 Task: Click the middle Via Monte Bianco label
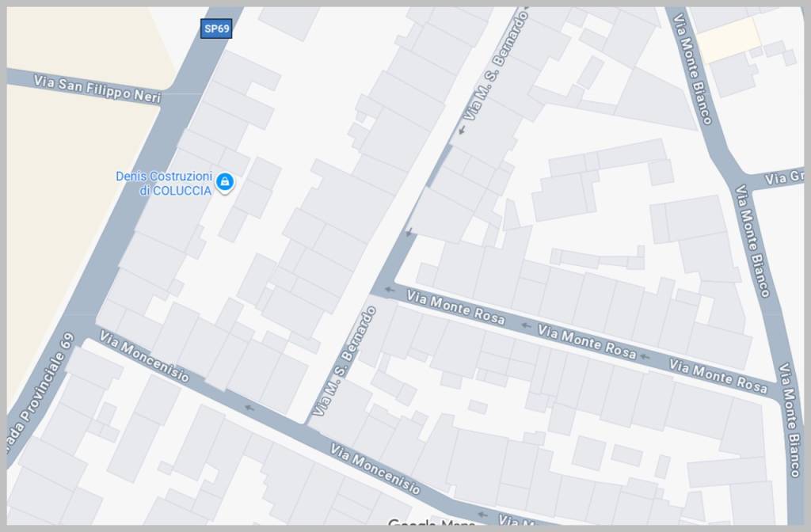pos(752,241)
